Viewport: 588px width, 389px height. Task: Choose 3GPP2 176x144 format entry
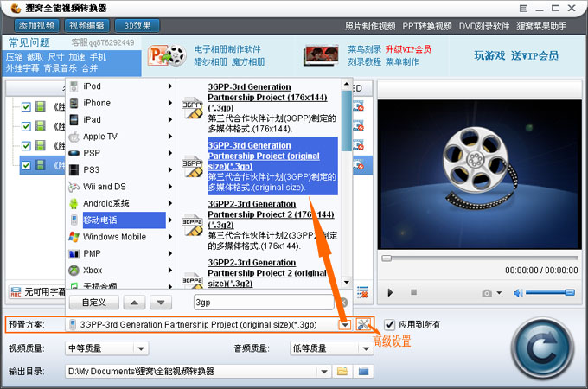[x=272, y=225]
